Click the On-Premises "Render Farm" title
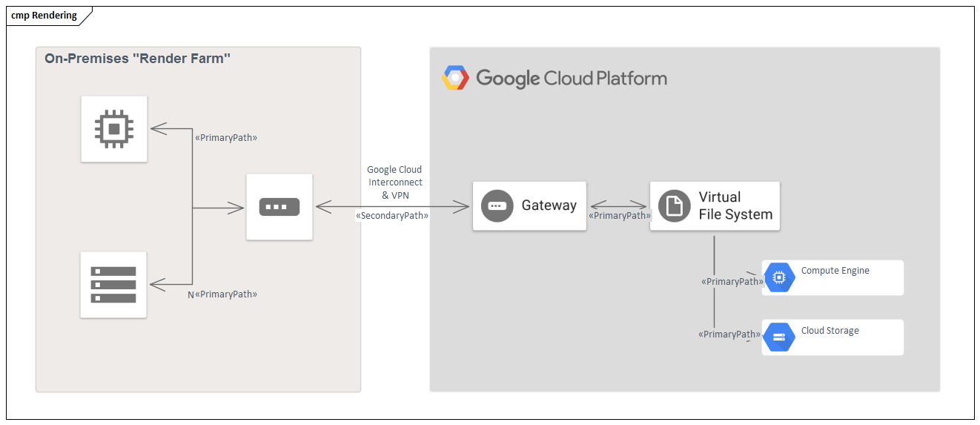 tap(137, 59)
